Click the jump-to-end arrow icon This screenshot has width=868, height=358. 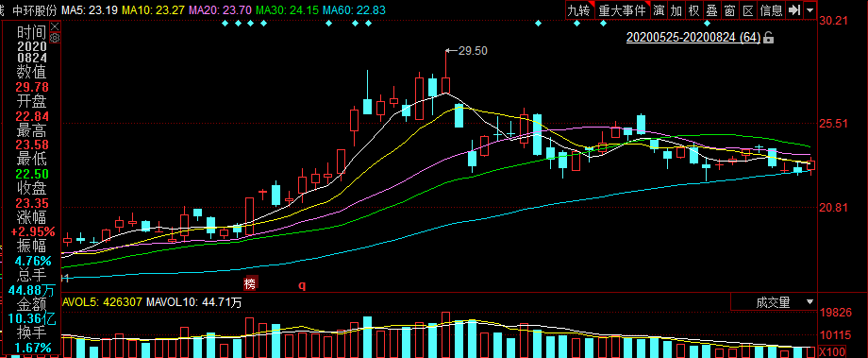[793, 10]
